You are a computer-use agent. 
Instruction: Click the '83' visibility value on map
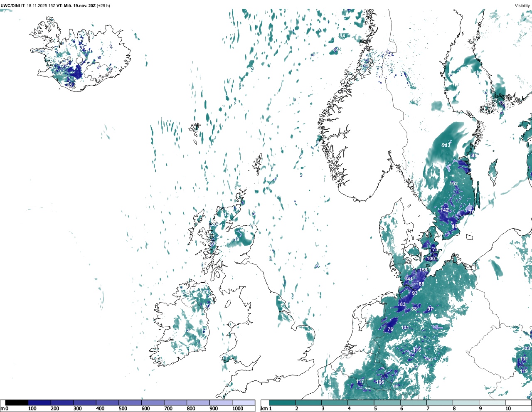click(403, 304)
